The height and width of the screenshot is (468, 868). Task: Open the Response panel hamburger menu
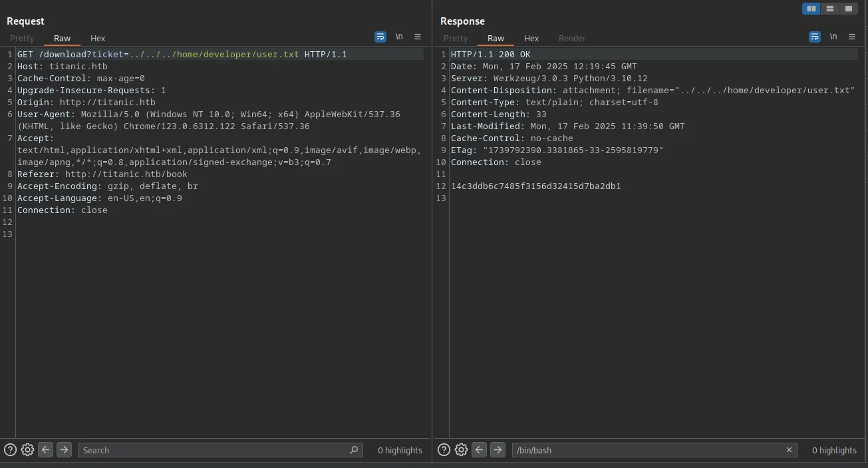tap(852, 37)
